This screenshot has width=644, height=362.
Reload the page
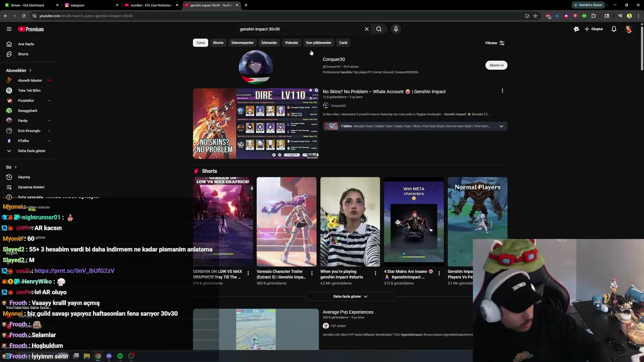coord(23,16)
